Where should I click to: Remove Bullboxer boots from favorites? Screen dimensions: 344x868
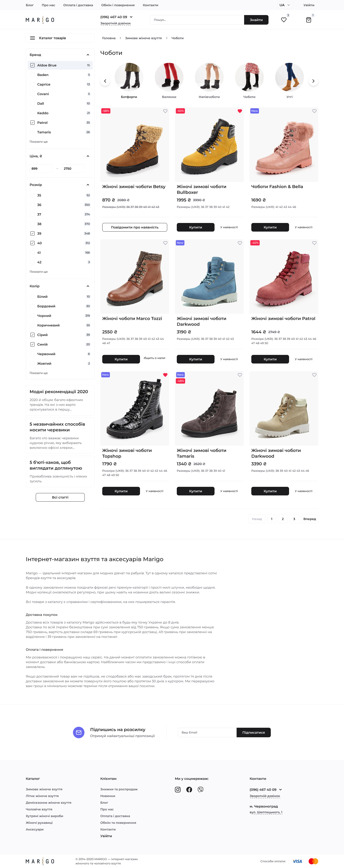coord(240,111)
